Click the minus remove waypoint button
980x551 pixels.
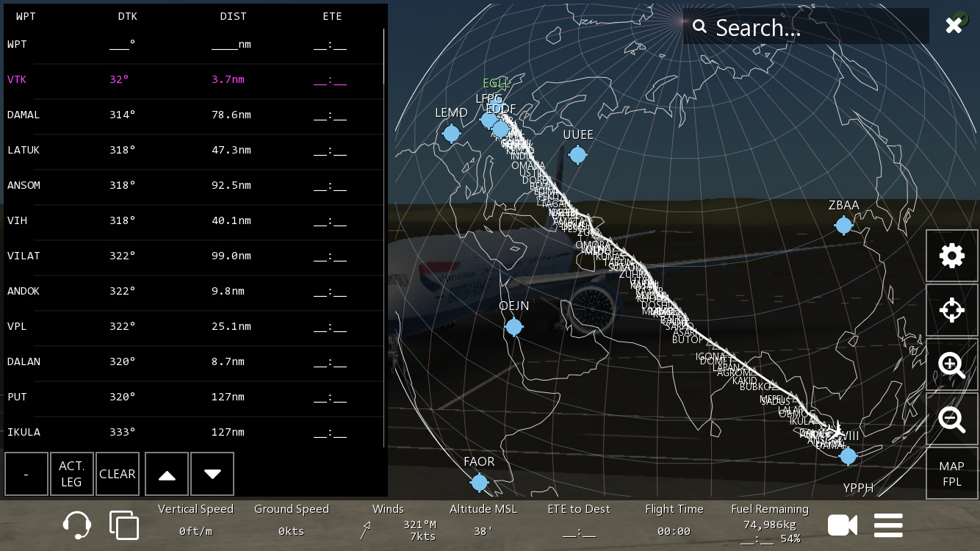click(26, 474)
